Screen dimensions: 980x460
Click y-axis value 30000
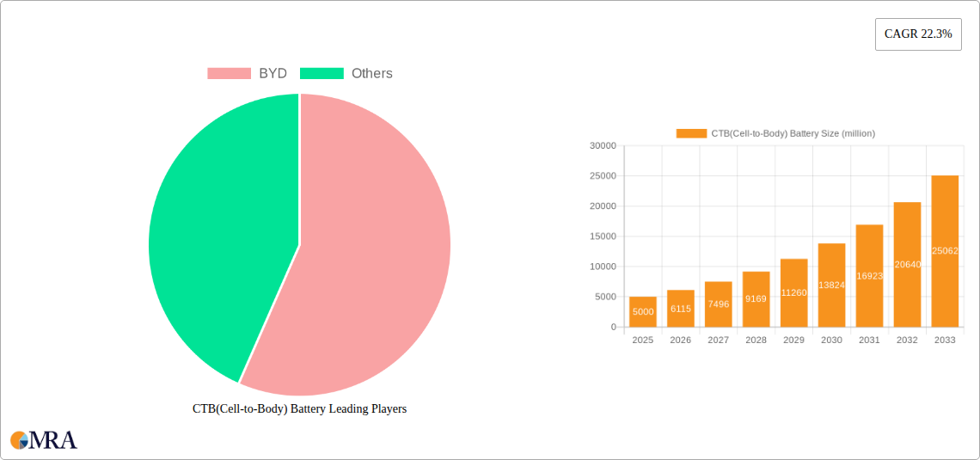(603, 146)
